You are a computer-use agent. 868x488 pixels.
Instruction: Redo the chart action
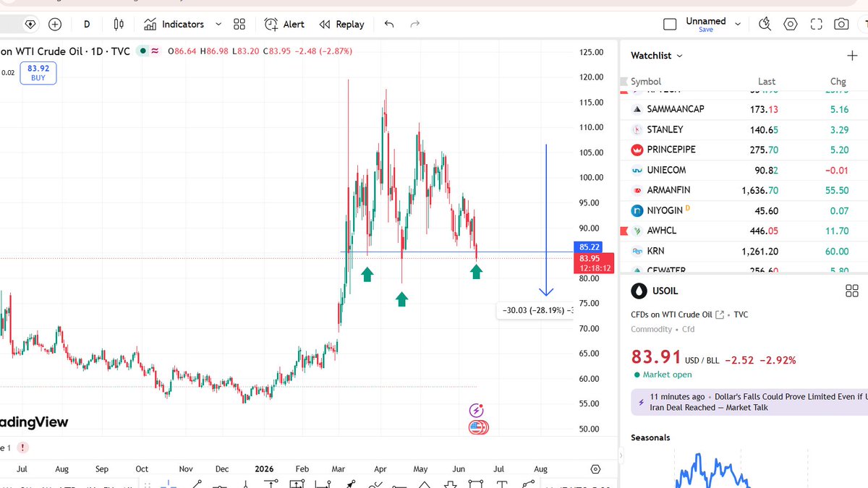[x=414, y=24]
